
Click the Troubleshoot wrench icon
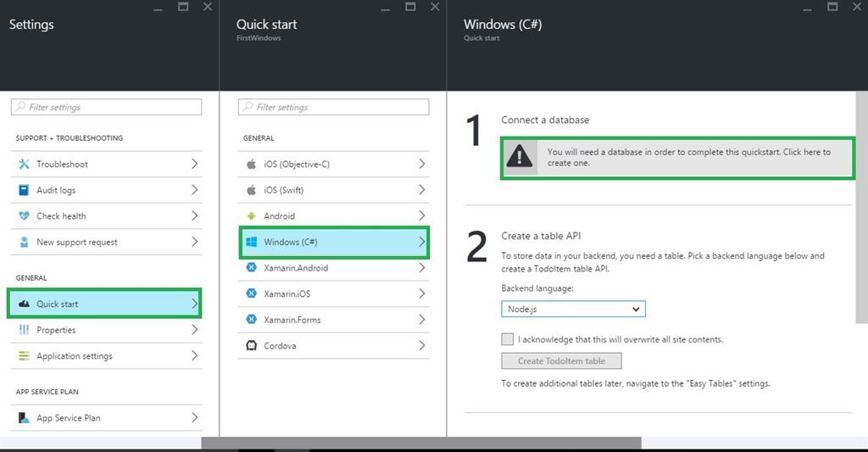coord(24,165)
